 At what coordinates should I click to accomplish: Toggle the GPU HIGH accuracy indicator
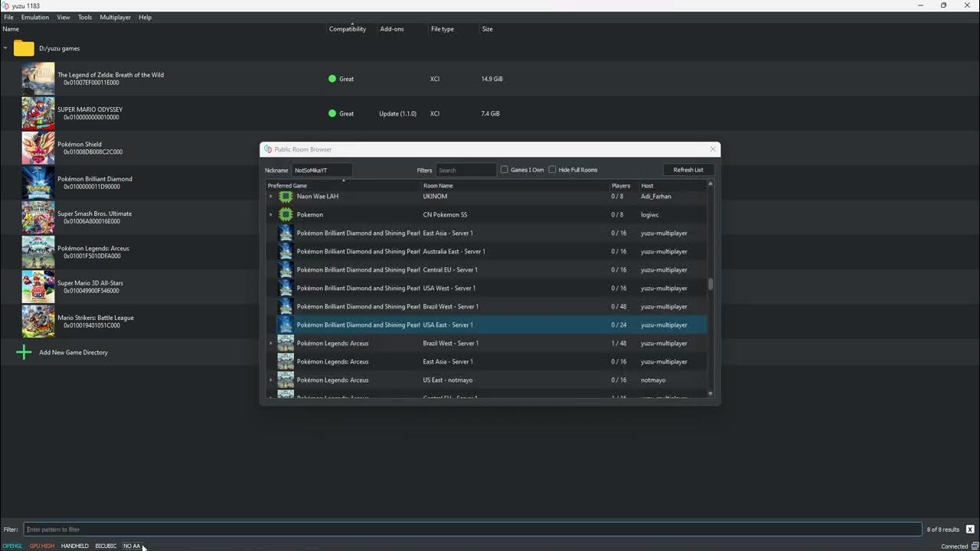pyautogui.click(x=42, y=546)
